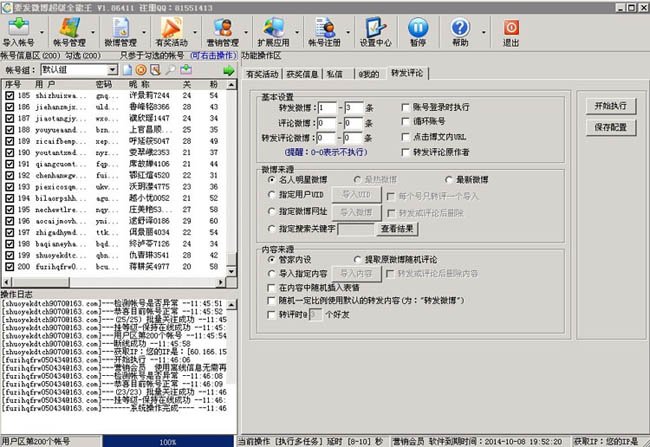This screenshot has width=650, height=447.
Task: Expand the 微博管理 dropdown arrow
Action: [x=144, y=32]
